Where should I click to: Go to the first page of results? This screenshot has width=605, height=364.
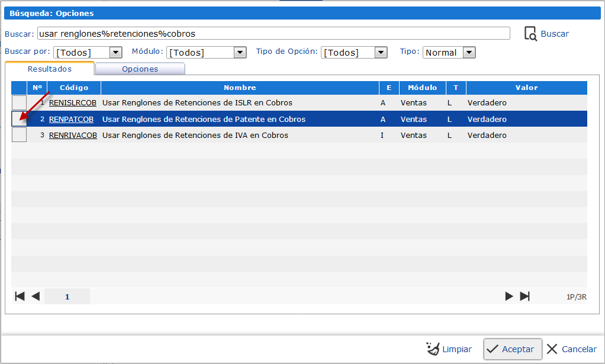20,296
